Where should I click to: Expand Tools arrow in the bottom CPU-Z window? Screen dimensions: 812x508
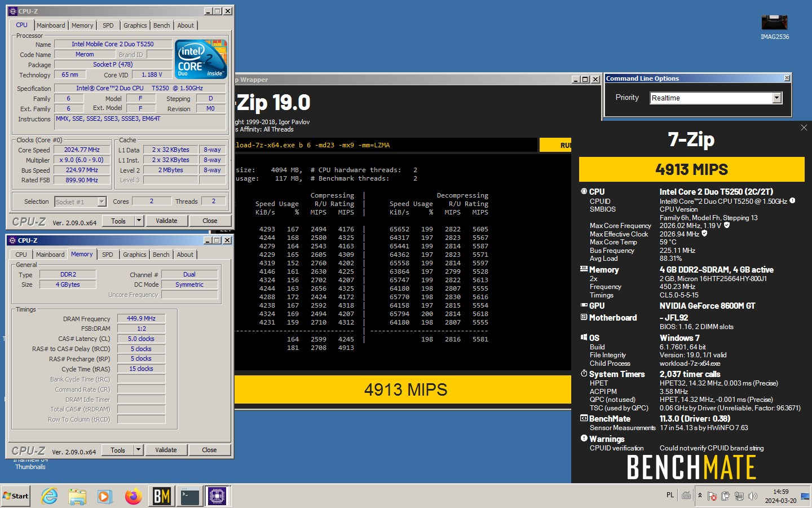(138, 450)
